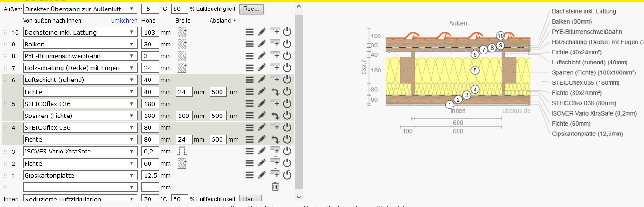Edit the Gipskartonplatte layer with the pencil icon
This screenshot has height=207, width=644.
262,175
